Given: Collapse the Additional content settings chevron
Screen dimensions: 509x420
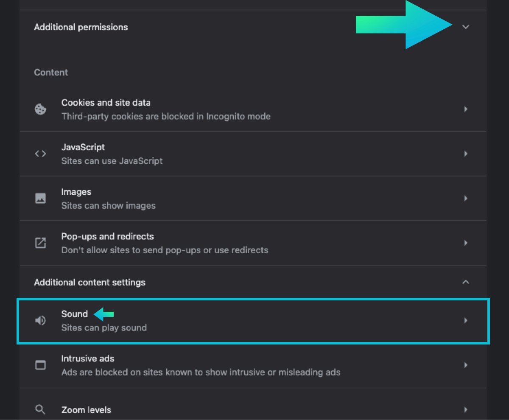Looking at the screenshot, I should point(466,282).
